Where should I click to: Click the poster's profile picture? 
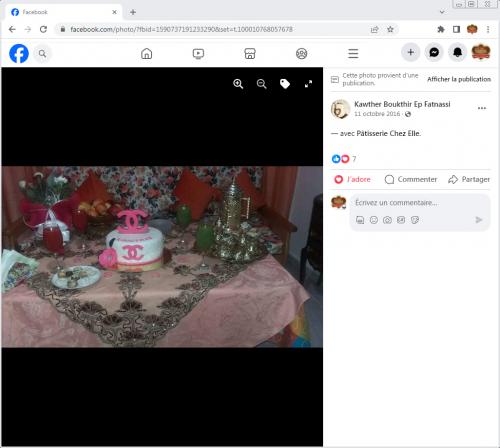click(x=340, y=109)
